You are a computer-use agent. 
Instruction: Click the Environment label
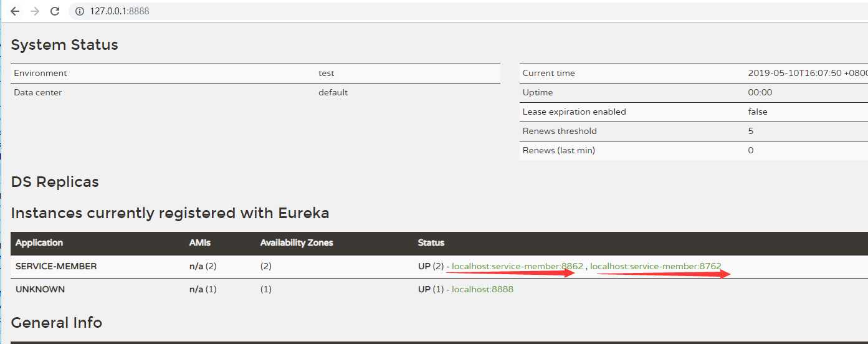click(x=41, y=73)
